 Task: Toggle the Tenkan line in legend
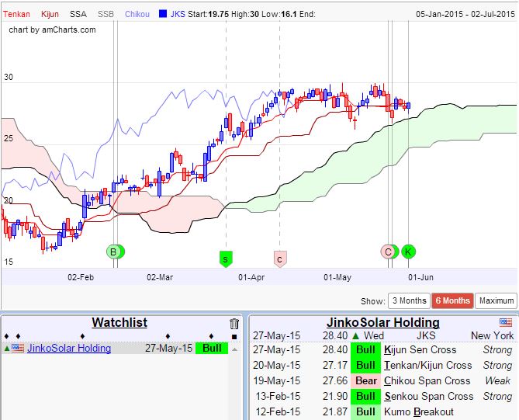point(16,14)
